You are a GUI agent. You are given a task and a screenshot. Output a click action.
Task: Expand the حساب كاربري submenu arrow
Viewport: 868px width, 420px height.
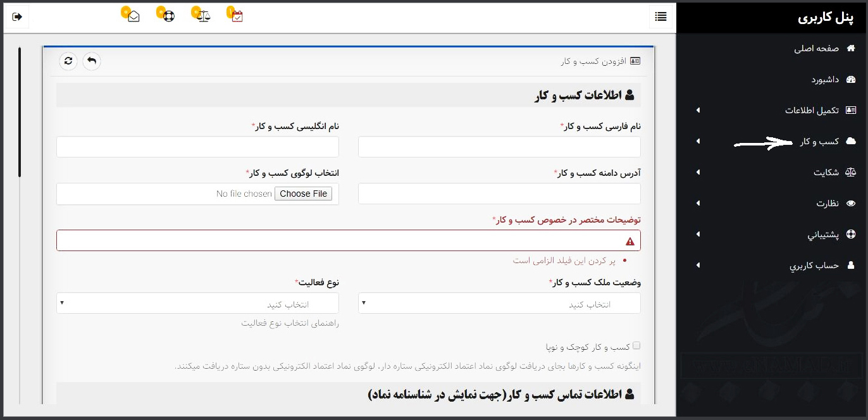[x=698, y=265]
